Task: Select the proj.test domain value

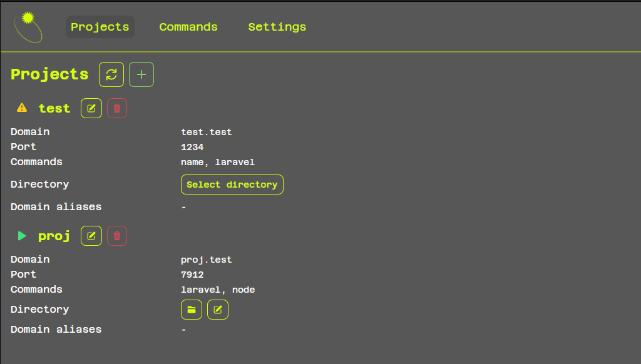Action: 207,260
